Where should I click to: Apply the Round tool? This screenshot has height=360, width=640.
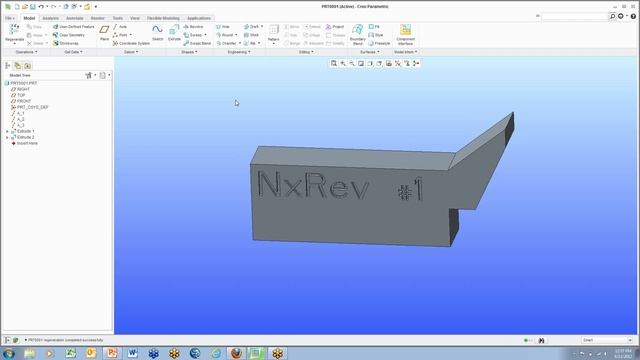pos(226,35)
